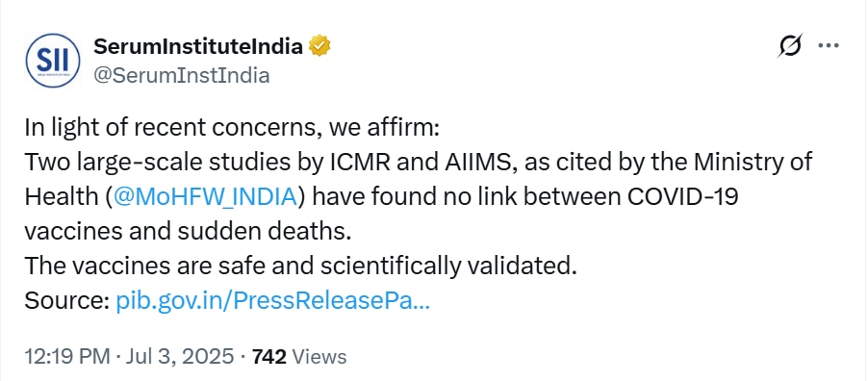This screenshot has width=868, height=381.
Task: Open the SerumInstituteIndia display name
Action: tap(199, 46)
